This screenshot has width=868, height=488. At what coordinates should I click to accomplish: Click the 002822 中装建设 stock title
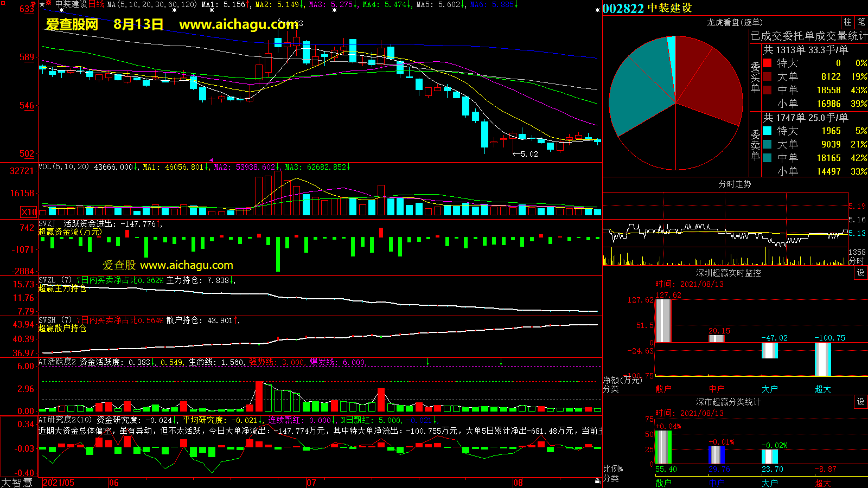[647, 8]
